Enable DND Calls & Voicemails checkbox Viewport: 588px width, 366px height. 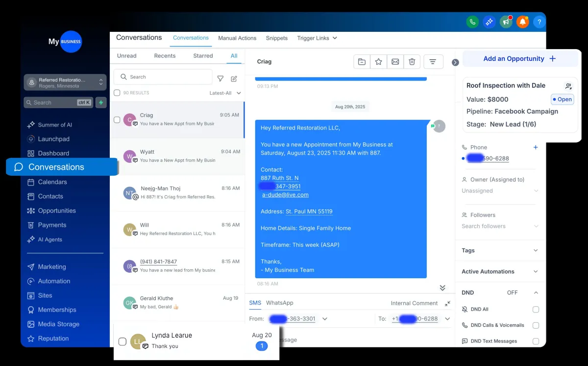[536, 325]
